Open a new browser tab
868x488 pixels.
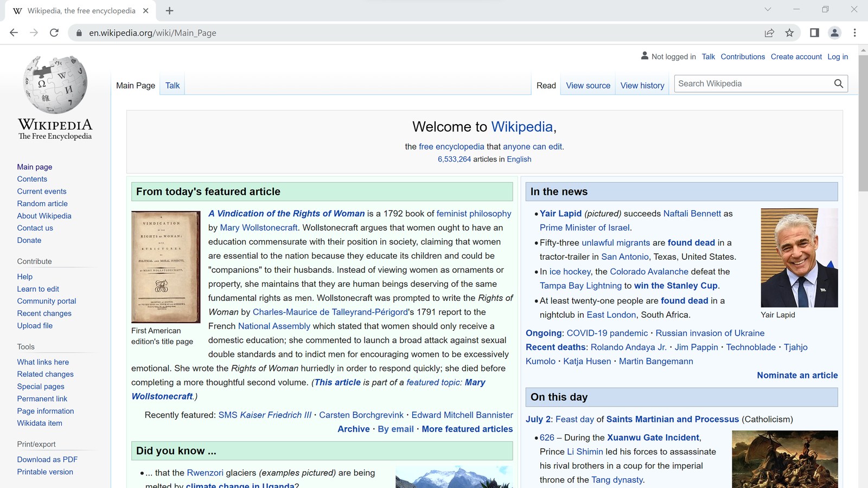pyautogui.click(x=170, y=11)
